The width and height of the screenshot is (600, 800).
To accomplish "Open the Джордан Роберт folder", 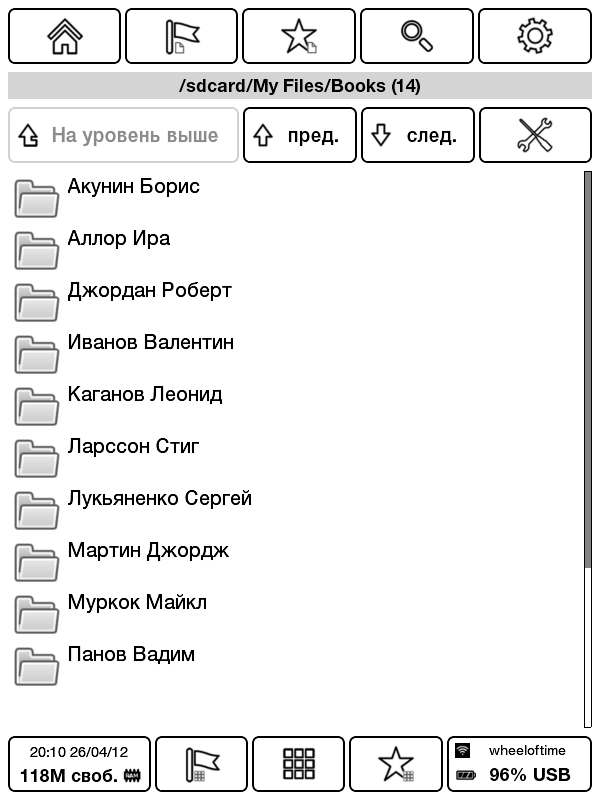I will tap(296, 302).
